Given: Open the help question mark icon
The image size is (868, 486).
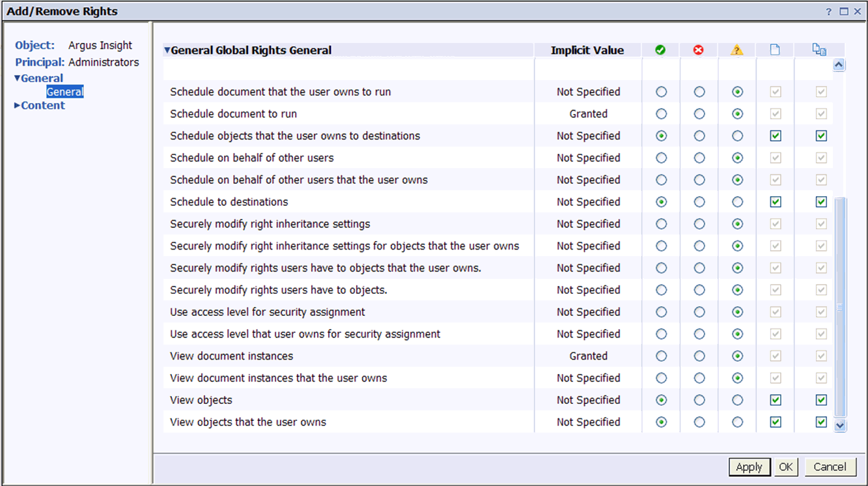Looking at the screenshot, I should pos(829,12).
